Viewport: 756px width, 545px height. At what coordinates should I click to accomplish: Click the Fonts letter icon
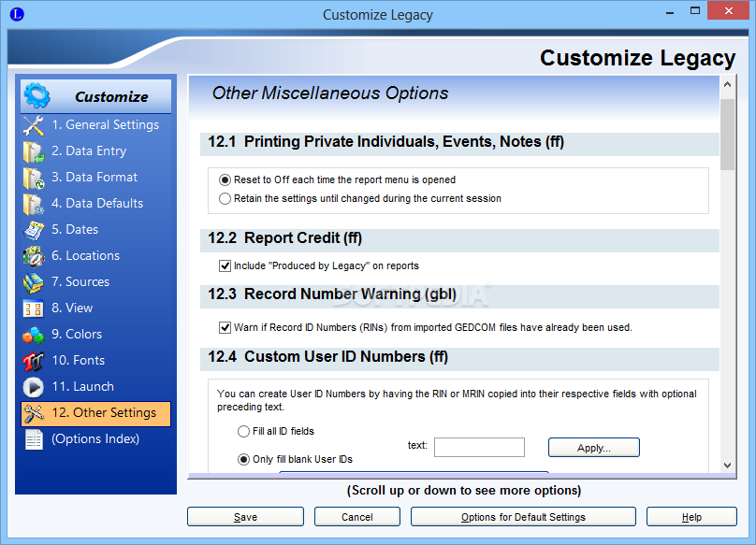pos(34,361)
